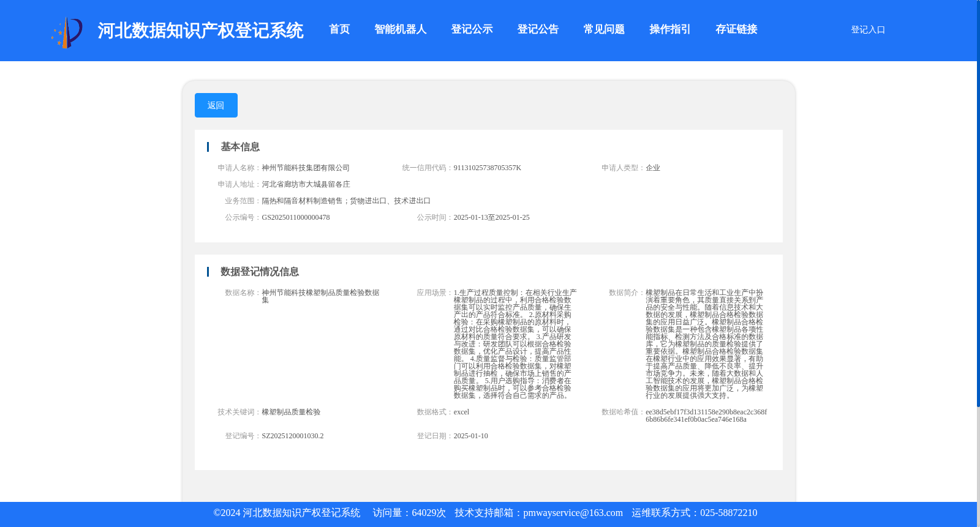Click the data format value excel
980x527 pixels.
click(461, 412)
